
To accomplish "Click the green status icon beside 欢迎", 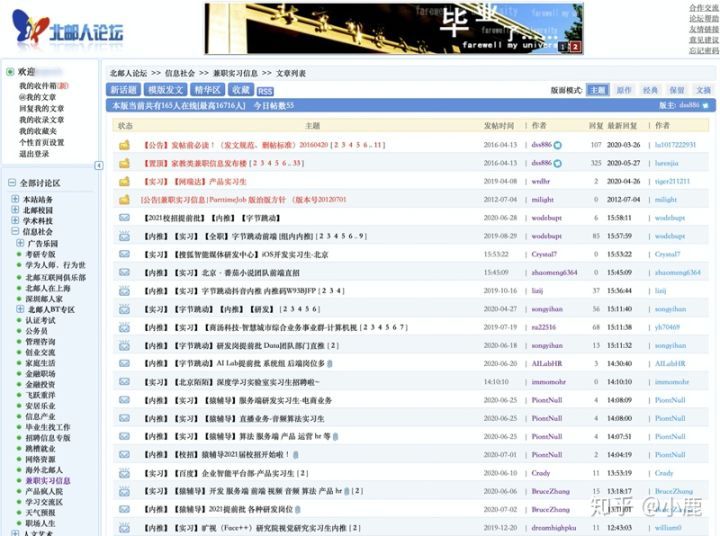I will (10, 72).
